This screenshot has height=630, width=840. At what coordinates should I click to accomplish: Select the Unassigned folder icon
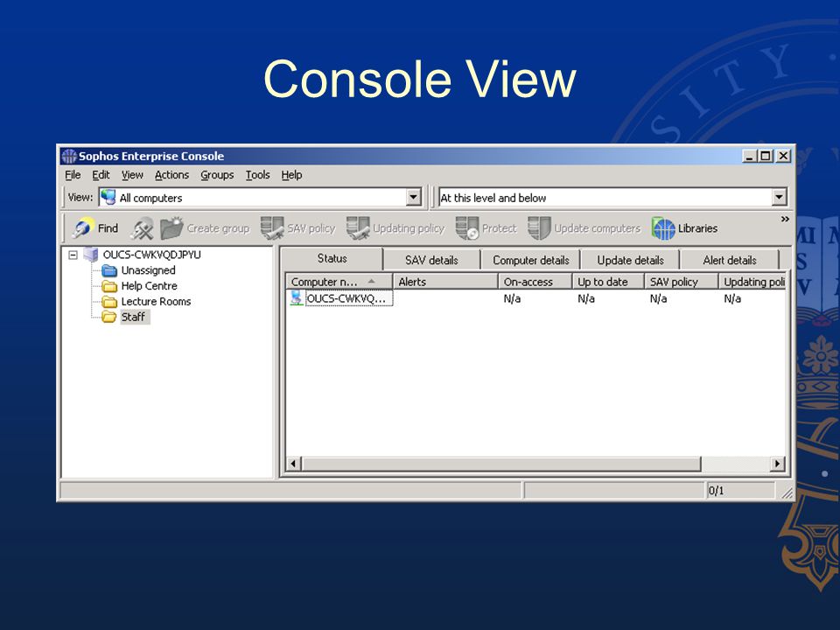[109, 270]
